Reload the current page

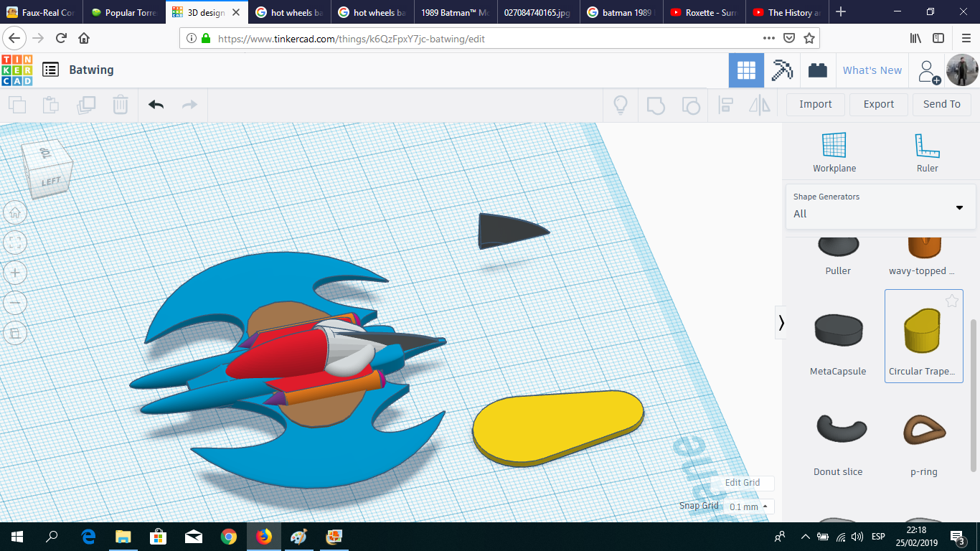point(61,38)
